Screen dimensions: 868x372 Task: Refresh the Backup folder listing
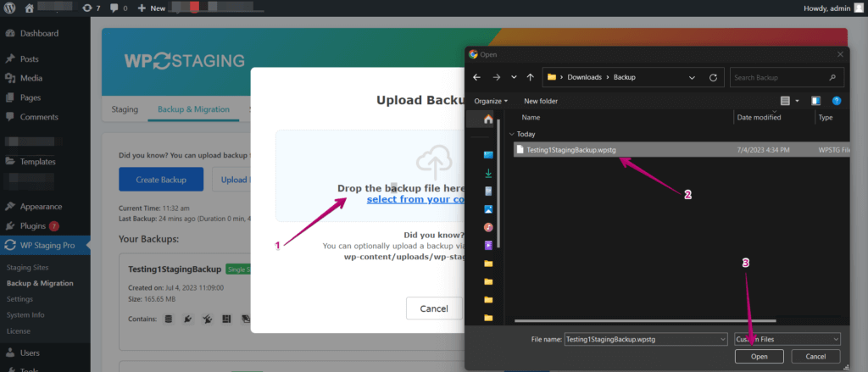click(x=713, y=77)
